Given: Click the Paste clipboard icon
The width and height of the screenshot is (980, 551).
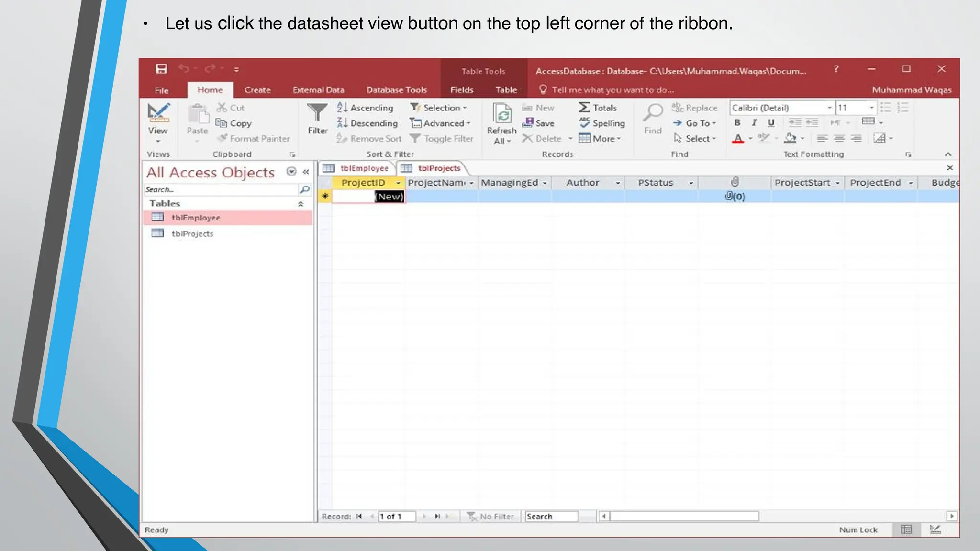Looking at the screenshot, I should point(198,114).
